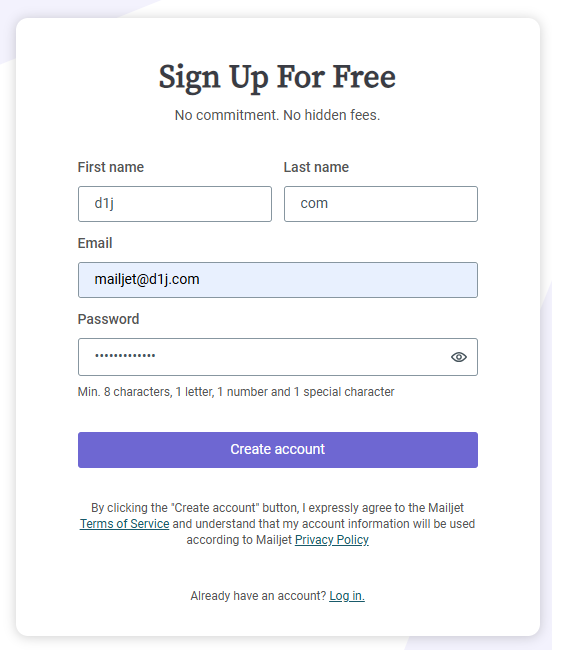Click the Last name label

pos(316,167)
